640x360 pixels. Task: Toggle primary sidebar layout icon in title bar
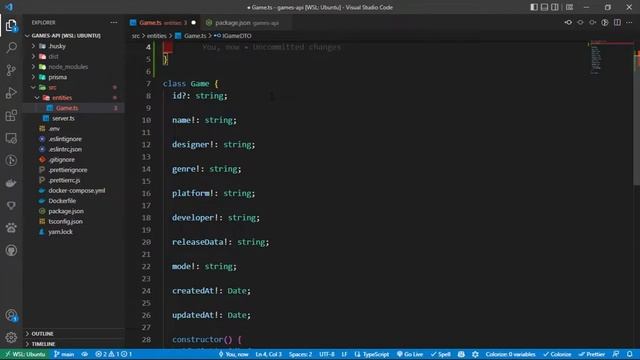click(x=534, y=7)
